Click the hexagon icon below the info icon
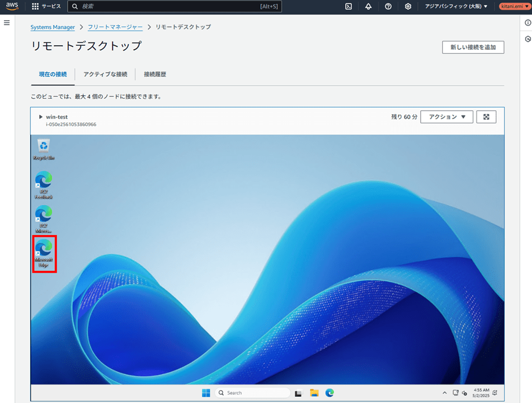The image size is (532, 403). (x=528, y=39)
